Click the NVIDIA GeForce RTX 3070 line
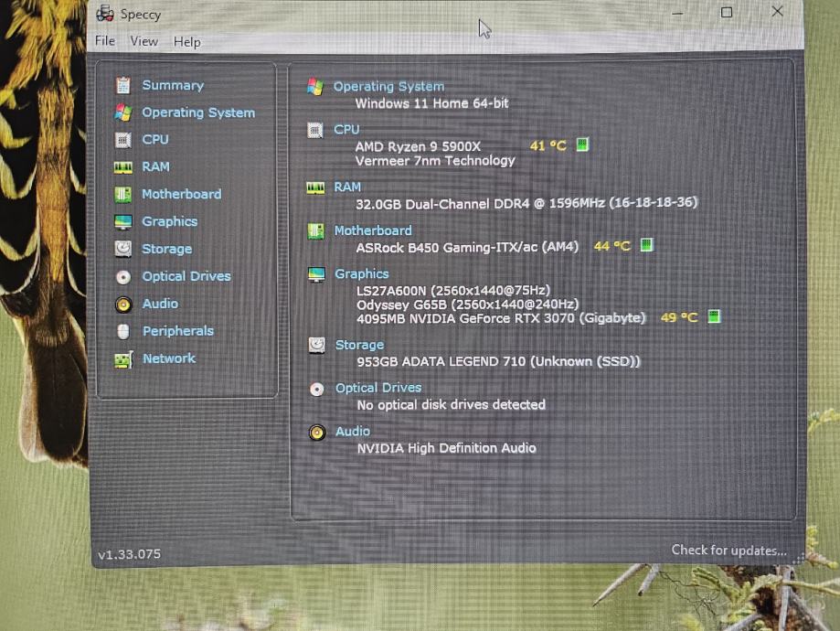Screen dimensions: 840x631 click(502, 318)
